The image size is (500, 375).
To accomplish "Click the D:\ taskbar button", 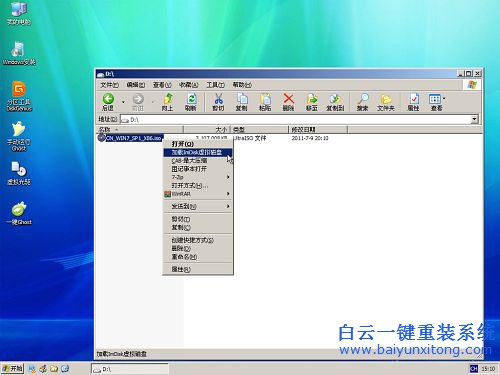I will [x=130, y=369].
